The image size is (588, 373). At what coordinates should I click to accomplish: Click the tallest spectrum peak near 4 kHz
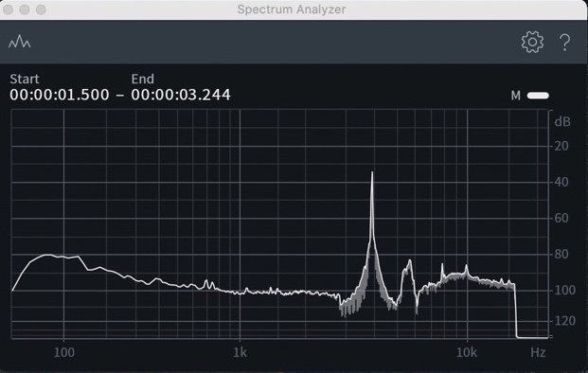coord(372,173)
